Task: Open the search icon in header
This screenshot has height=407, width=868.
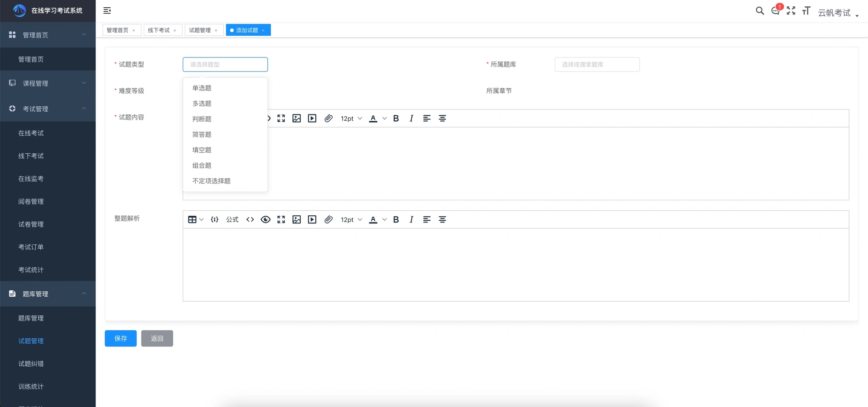Action: pos(760,10)
